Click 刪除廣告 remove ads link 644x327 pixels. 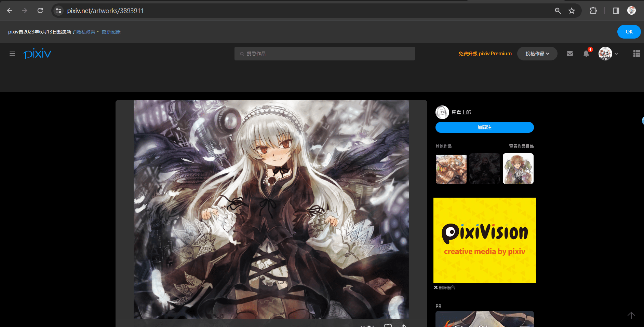(x=444, y=288)
